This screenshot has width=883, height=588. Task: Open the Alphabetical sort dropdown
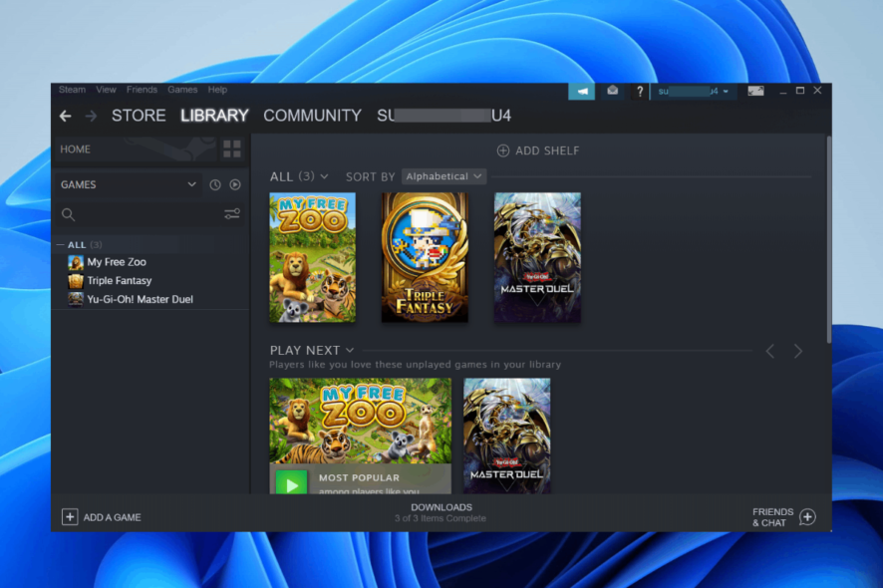click(442, 176)
